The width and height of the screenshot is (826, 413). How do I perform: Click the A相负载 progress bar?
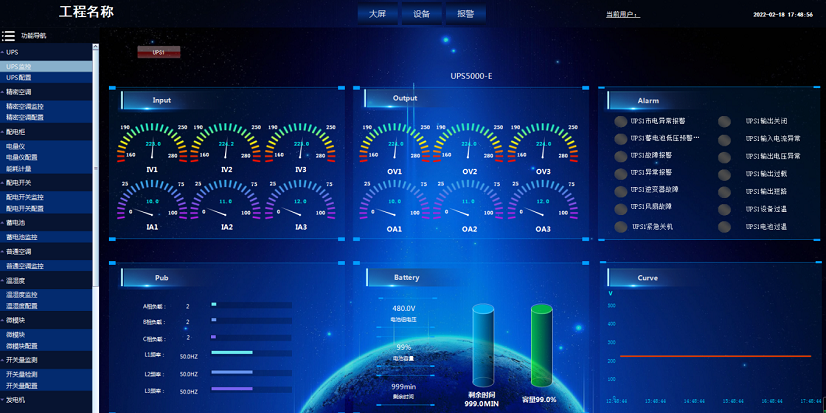[x=251, y=304]
